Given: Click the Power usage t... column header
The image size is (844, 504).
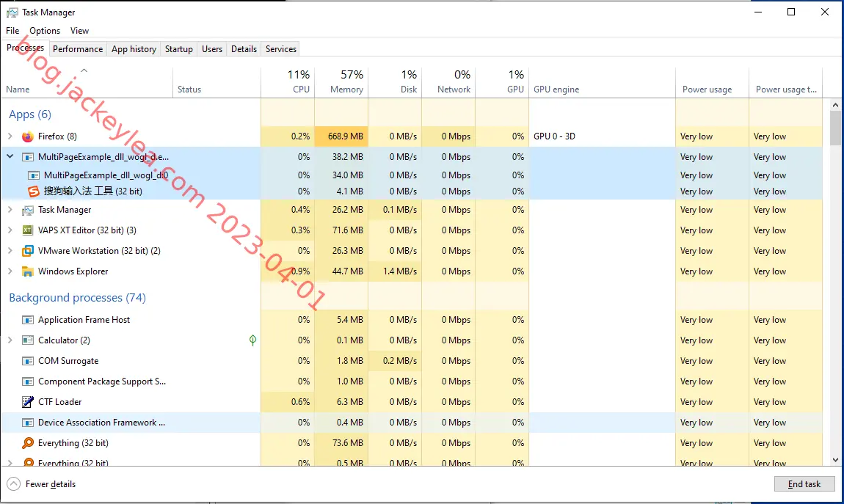Looking at the screenshot, I should click(786, 83).
